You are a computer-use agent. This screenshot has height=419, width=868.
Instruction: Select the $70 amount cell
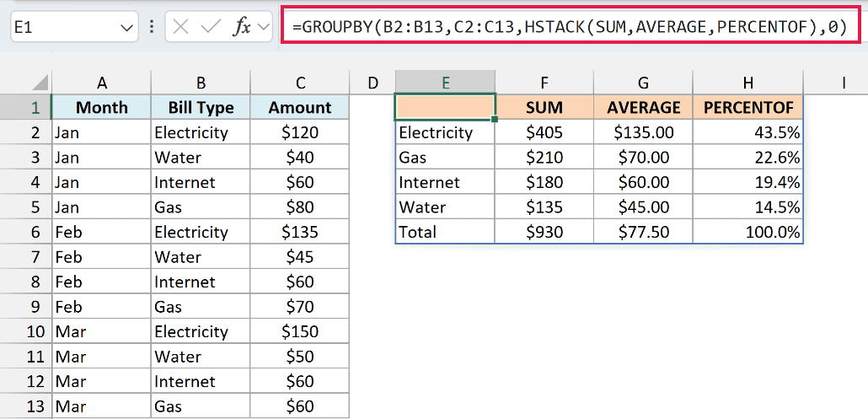300,307
